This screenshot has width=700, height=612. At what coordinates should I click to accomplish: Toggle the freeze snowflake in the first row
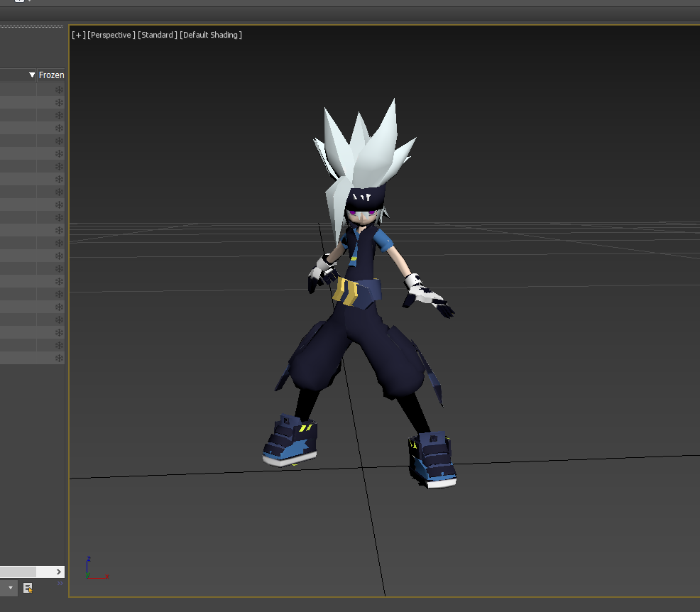tap(60, 90)
